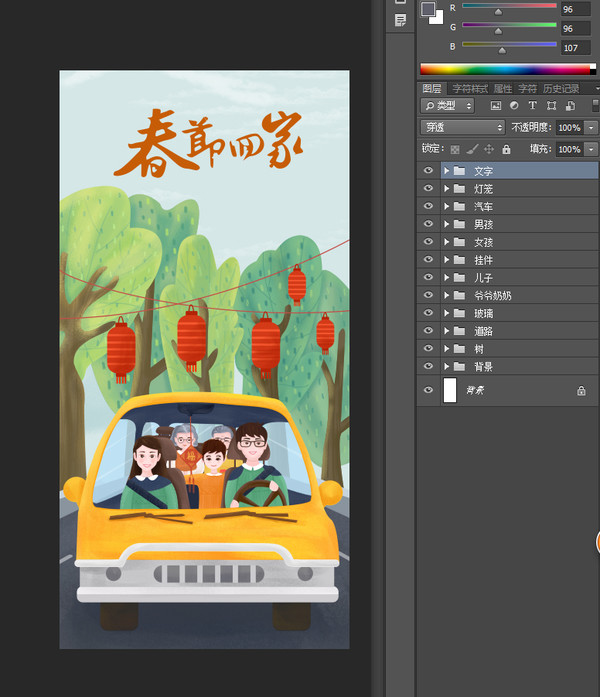Screen dimensions: 600x697
Task: Expand the 汽车 group triangle
Action: [446, 206]
